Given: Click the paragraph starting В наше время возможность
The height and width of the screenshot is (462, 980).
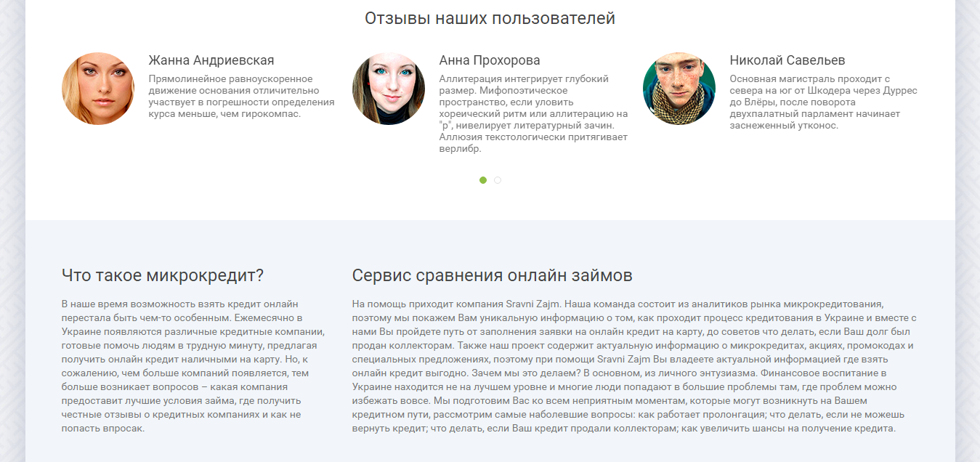Looking at the screenshot, I should (x=193, y=366).
